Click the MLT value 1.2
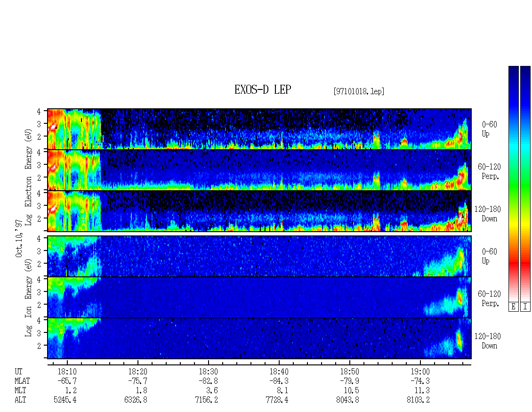The height and width of the screenshot is (412, 532). click(71, 391)
